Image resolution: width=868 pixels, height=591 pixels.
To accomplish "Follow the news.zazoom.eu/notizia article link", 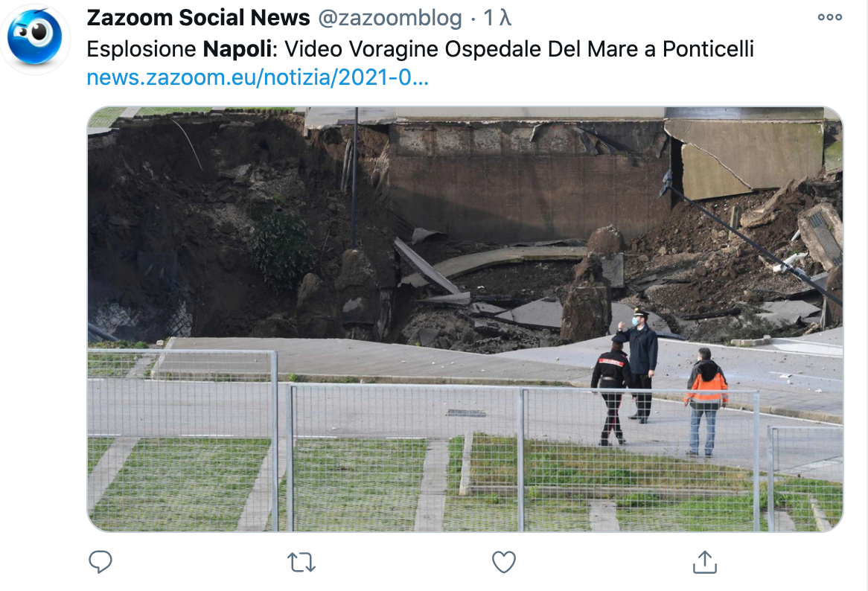I will (x=258, y=77).
